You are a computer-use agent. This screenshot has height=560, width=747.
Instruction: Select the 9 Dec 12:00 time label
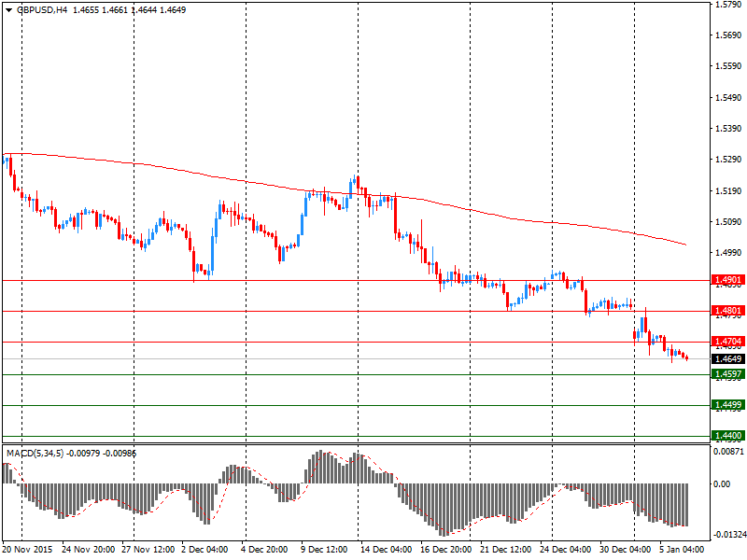pos(324,549)
